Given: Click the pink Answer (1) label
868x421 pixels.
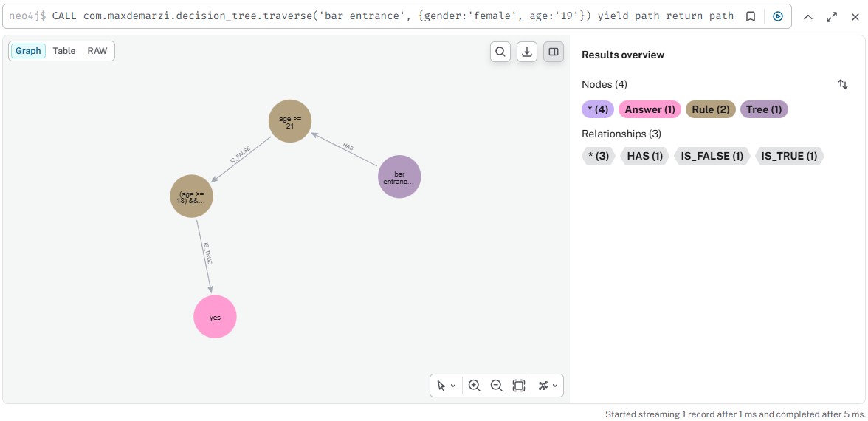Looking at the screenshot, I should pyautogui.click(x=650, y=109).
